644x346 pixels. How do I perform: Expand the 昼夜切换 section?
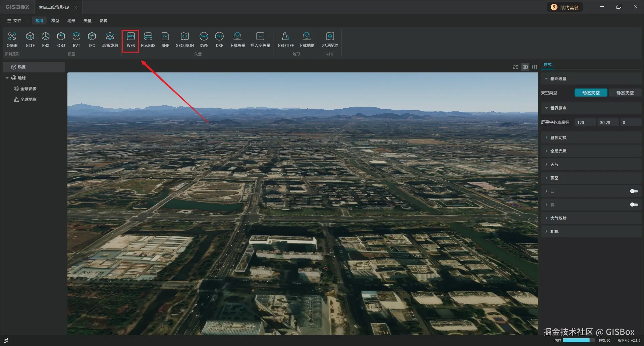point(591,137)
